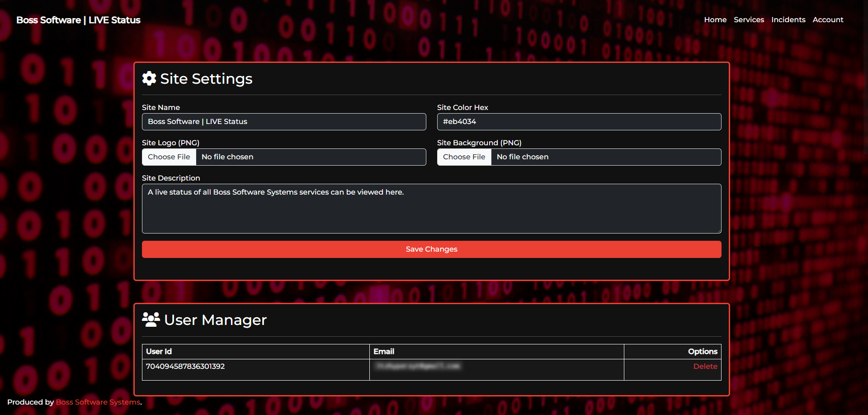Open the Account menu item
868x415 pixels.
point(828,19)
